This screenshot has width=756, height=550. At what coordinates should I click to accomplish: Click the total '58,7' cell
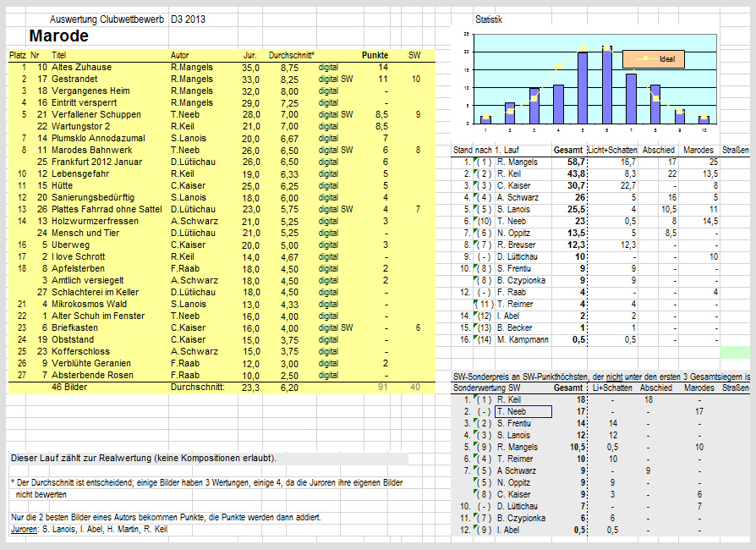pyautogui.click(x=576, y=162)
